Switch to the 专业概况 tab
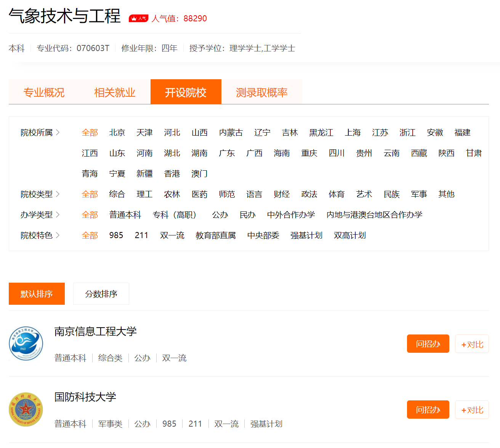 [44, 92]
